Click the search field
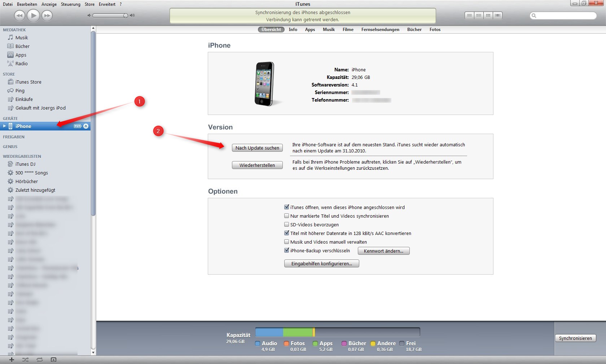Image resolution: width=606 pixels, height=364 pixels. 563,15
